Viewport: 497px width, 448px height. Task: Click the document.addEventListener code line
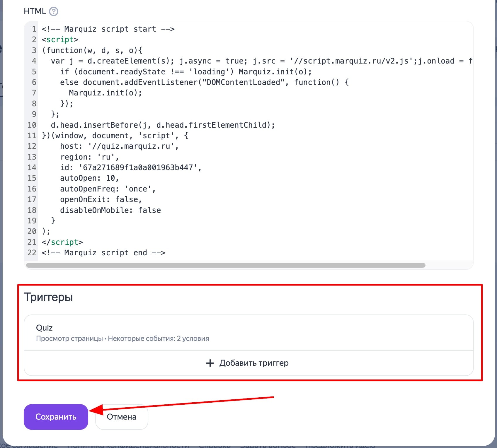point(204,82)
